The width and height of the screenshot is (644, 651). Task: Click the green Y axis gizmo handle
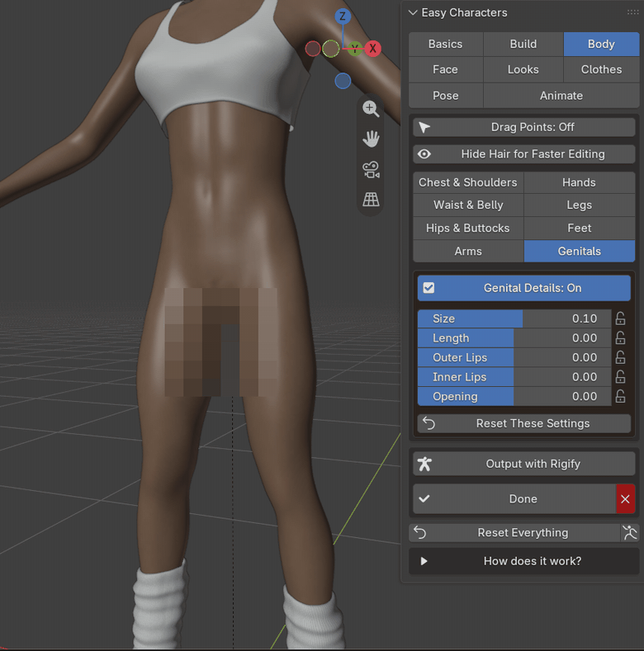[x=354, y=49]
